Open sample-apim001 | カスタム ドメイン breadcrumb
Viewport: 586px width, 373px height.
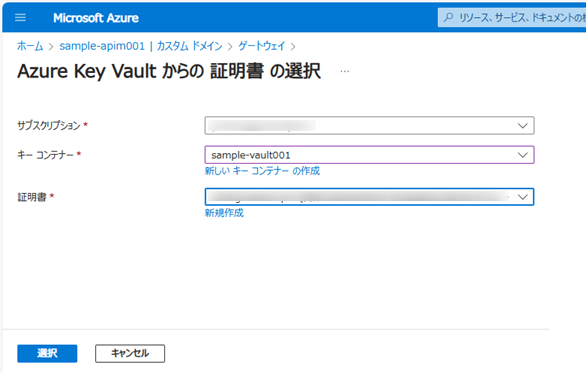pos(141,46)
